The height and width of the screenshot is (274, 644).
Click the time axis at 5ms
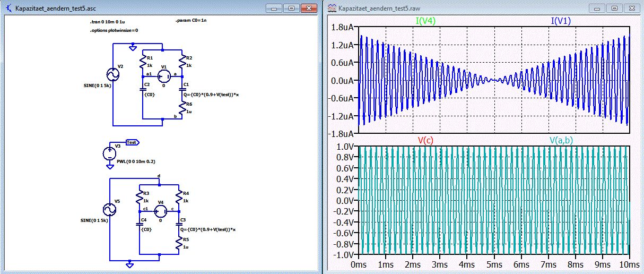[x=494, y=264]
